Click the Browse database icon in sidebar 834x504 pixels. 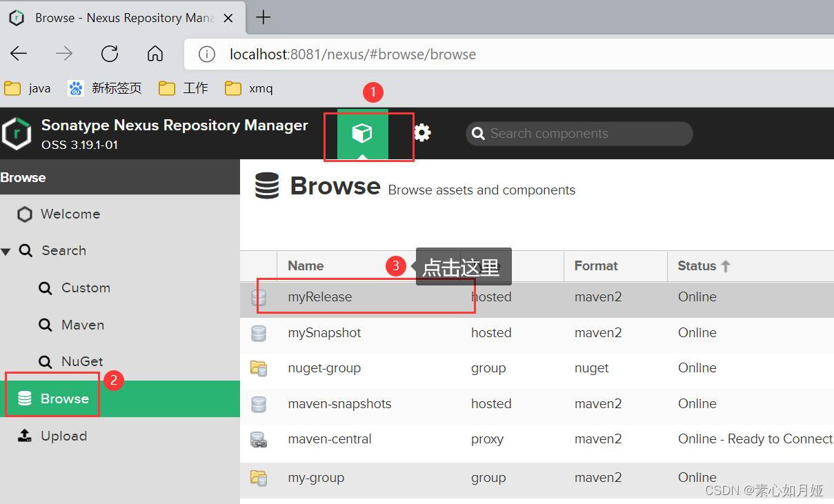pos(25,399)
